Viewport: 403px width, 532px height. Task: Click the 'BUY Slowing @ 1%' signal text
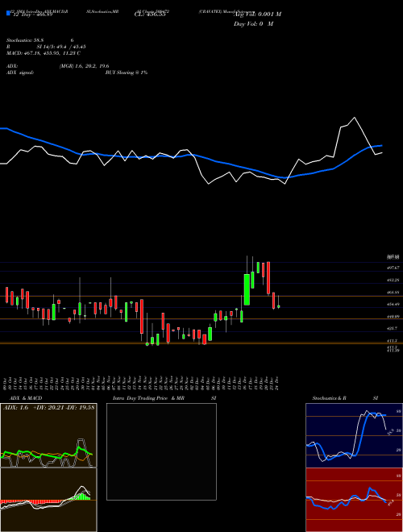(127, 73)
